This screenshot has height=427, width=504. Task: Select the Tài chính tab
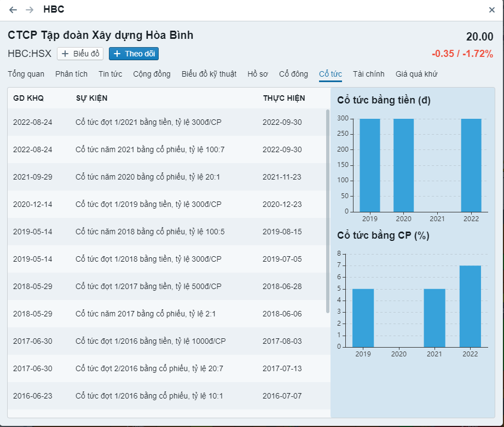coord(368,74)
